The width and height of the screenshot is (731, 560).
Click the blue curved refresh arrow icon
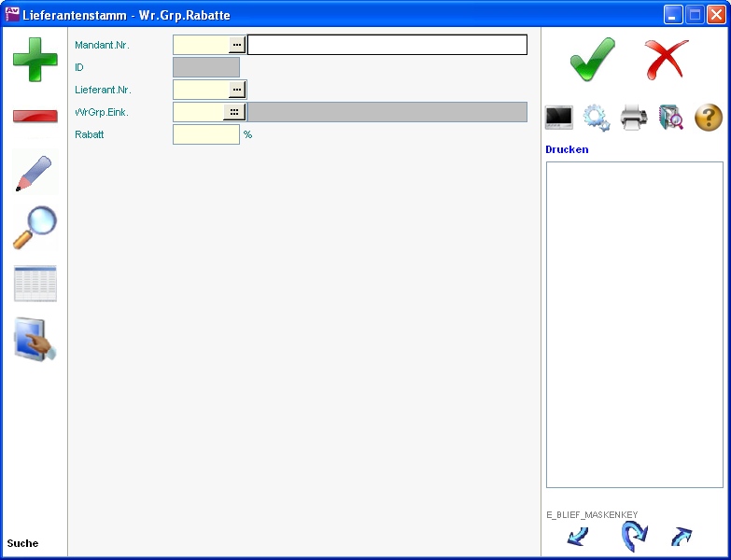tap(634, 537)
